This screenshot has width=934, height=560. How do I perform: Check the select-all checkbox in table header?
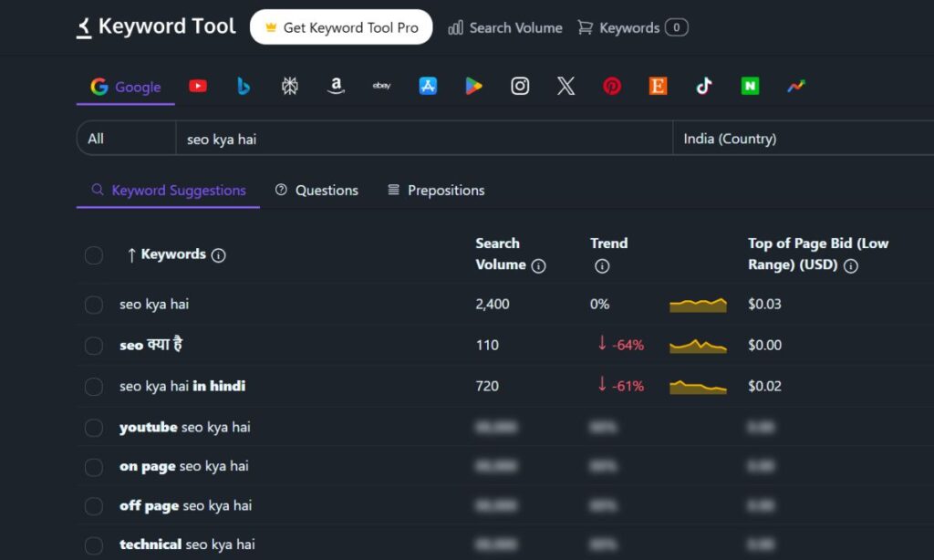point(93,255)
